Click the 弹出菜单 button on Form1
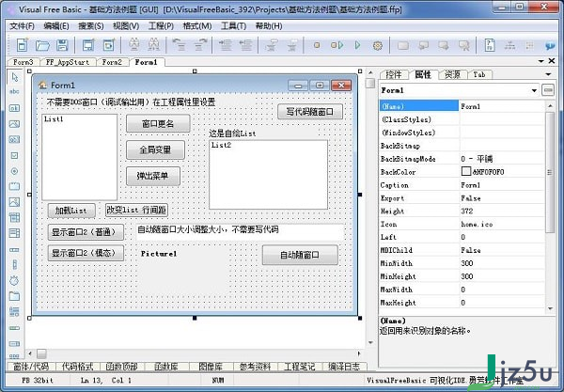Screen dimensions: 564x392 153,176
